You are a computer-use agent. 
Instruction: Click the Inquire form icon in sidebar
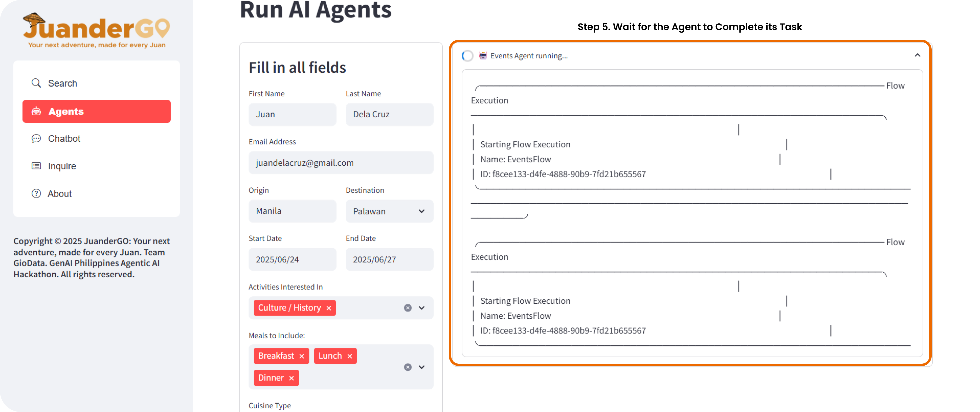coord(36,166)
